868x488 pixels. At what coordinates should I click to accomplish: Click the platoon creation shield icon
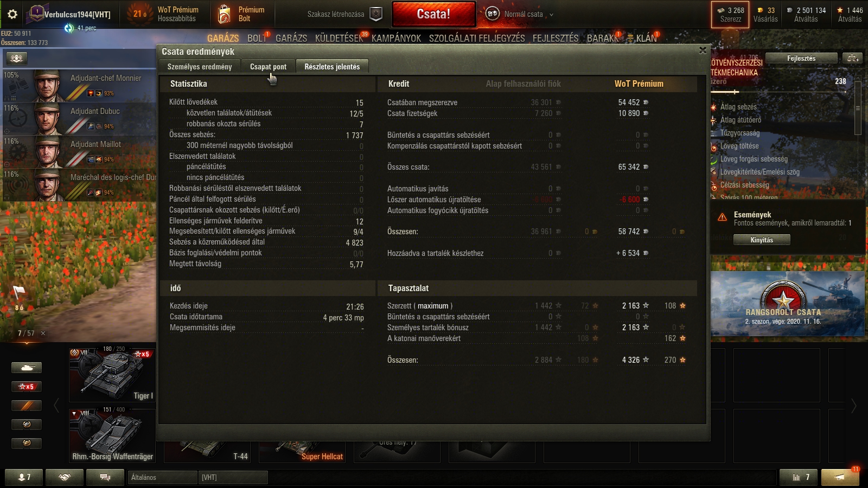click(x=376, y=14)
